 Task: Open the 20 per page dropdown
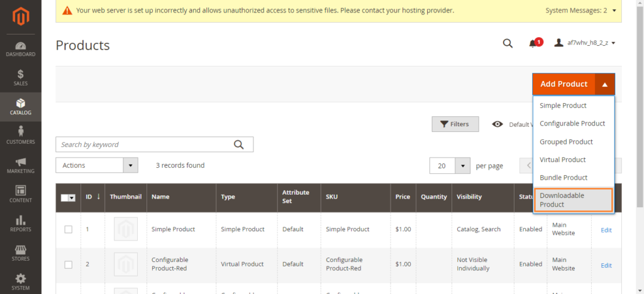pos(462,166)
